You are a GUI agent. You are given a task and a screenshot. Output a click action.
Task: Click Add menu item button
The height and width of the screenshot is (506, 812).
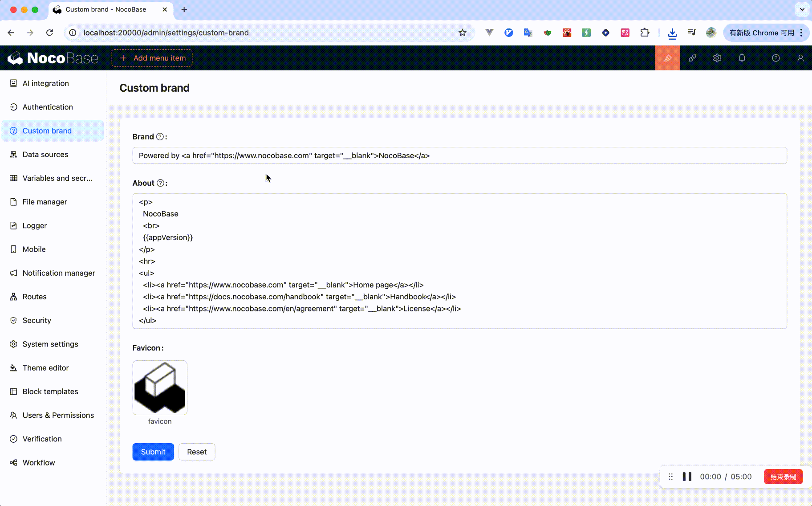tap(152, 58)
